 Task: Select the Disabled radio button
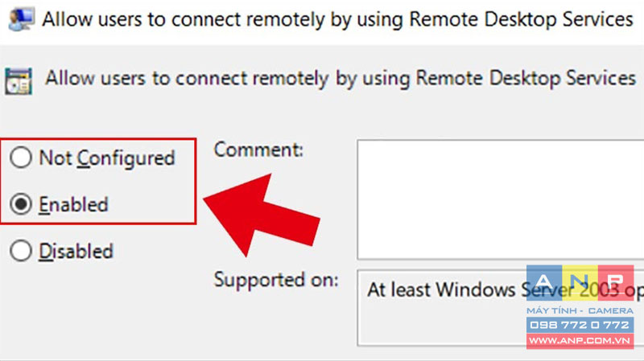(x=21, y=251)
